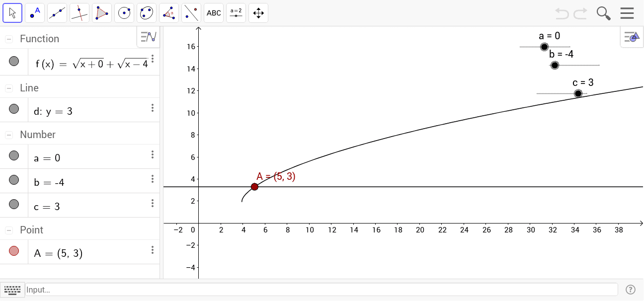Image resolution: width=644 pixels, height=301 pixels.
Task: Open the virtual keyboard
Action: (12, 290)
